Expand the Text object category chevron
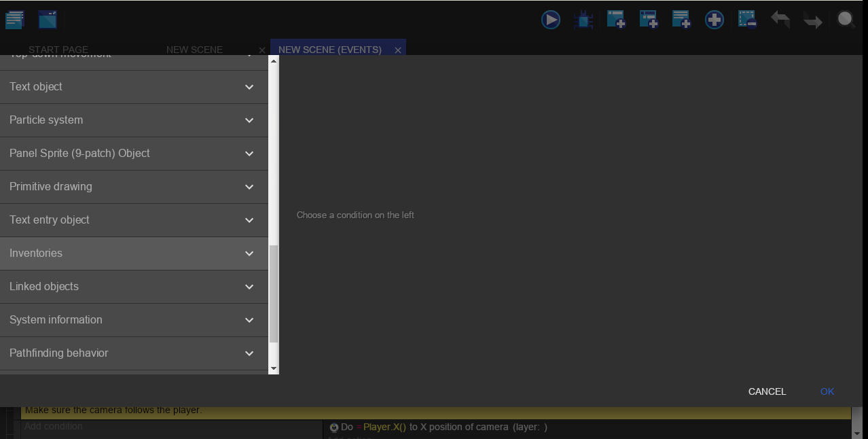This screenshot has height=439, width=868. tap(249, 87)
